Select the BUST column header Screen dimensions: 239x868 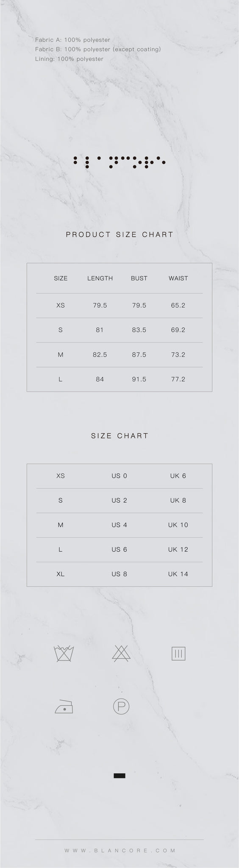pos(139,278)
